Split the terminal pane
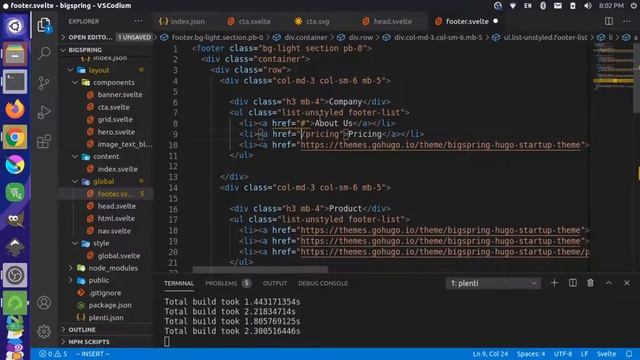This screenshot has height=360, width=640. tap(573, 283)
